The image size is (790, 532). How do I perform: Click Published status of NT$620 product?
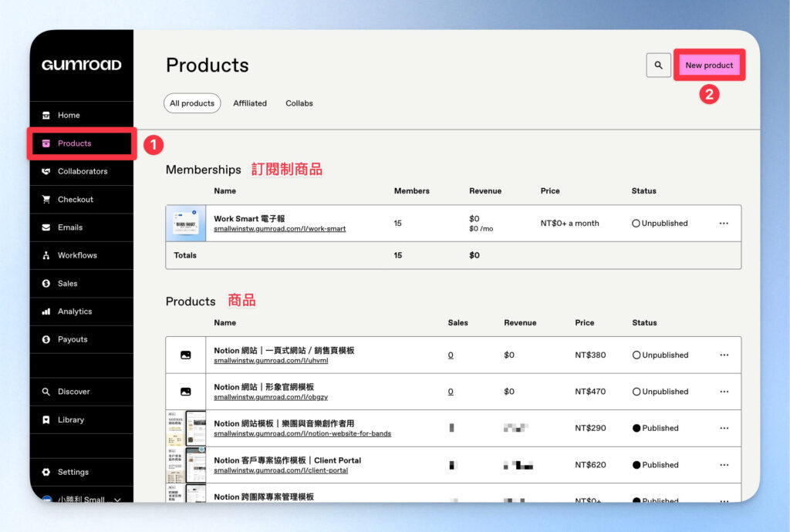pyautogui.click(x=656, y=465)
